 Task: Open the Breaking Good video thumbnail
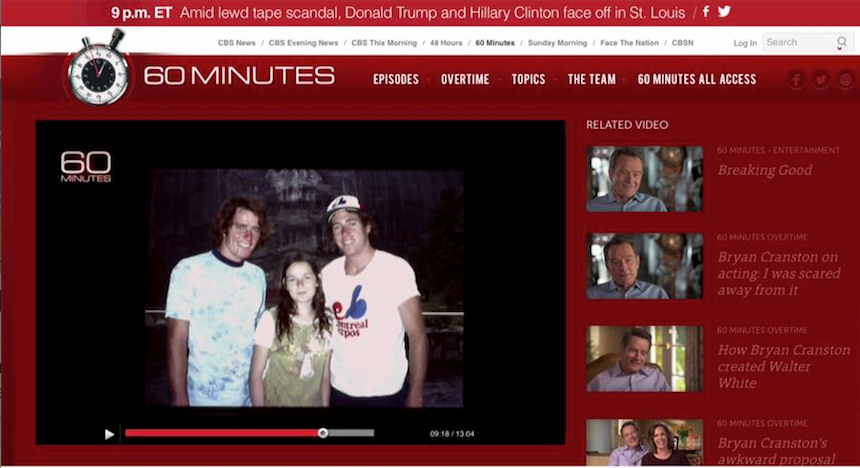click(x=644, y=179)
